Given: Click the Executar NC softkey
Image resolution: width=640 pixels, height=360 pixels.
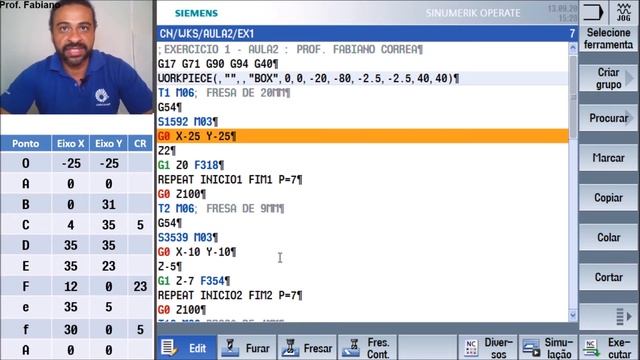Looking at the screenshot, I should [x=609, y=348].
